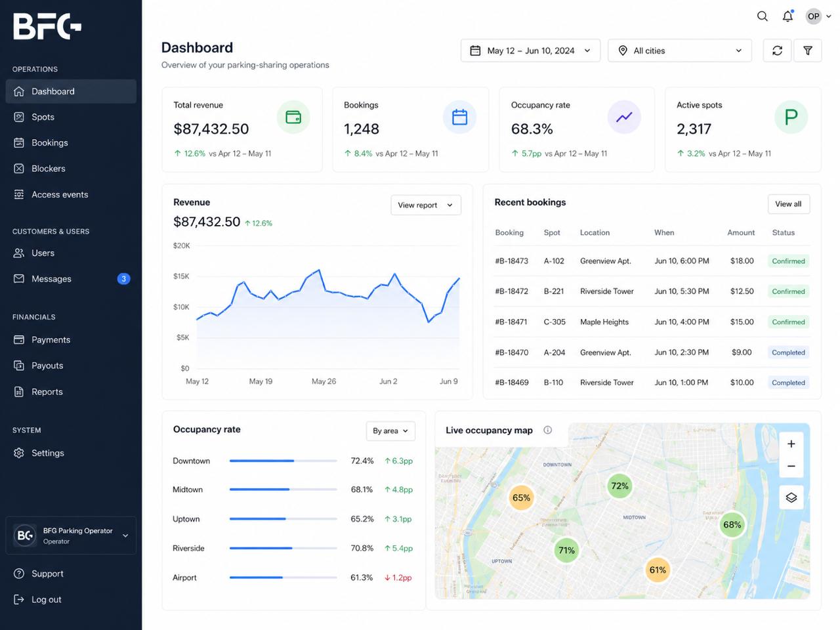Screen dimensions: 840x630
Task: Open the filter funnel button
Action: click(x=808, y=51)
